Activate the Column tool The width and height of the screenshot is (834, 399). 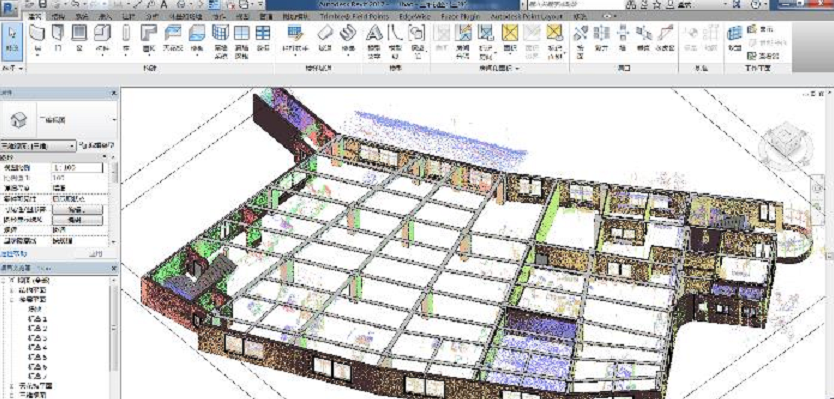point(126,38)
